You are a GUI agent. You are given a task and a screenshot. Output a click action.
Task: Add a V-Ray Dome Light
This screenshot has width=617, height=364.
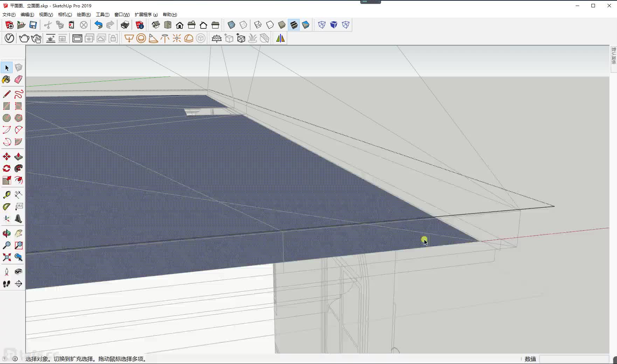[x=189, y=38]
